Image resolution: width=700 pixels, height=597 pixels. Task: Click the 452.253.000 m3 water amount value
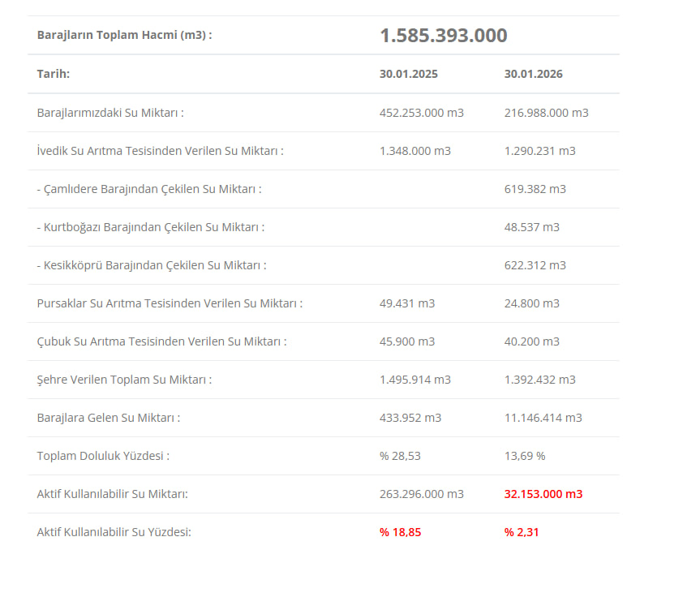[x=421, y=113]
